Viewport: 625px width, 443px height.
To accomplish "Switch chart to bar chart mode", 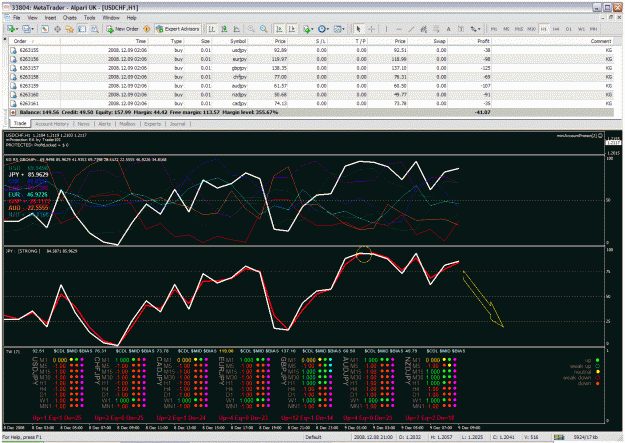I will click(x=212, y=29).
